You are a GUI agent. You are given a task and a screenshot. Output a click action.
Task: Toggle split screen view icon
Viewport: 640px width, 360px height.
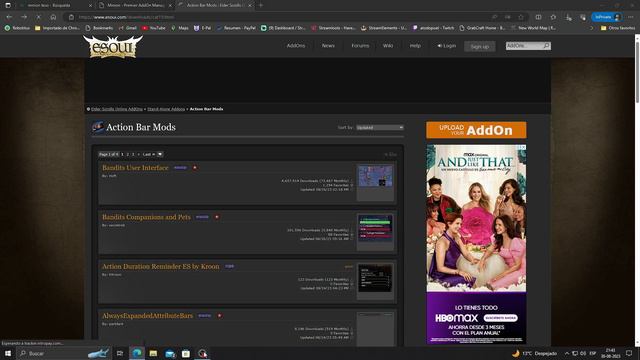click(x=538, y=17)
